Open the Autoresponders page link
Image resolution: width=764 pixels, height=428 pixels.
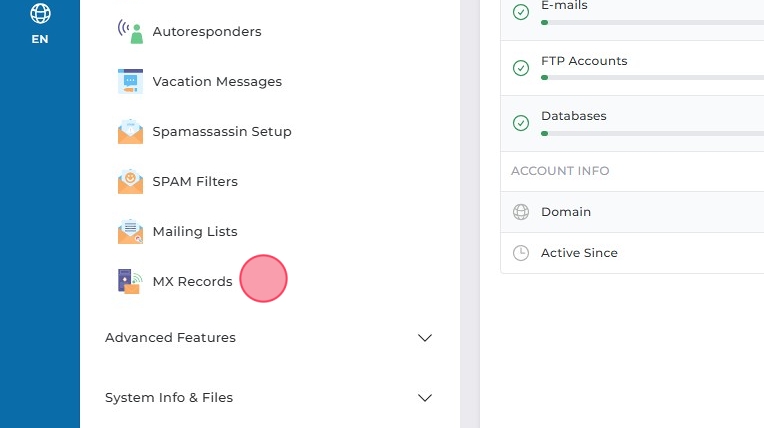pos(207,32)
